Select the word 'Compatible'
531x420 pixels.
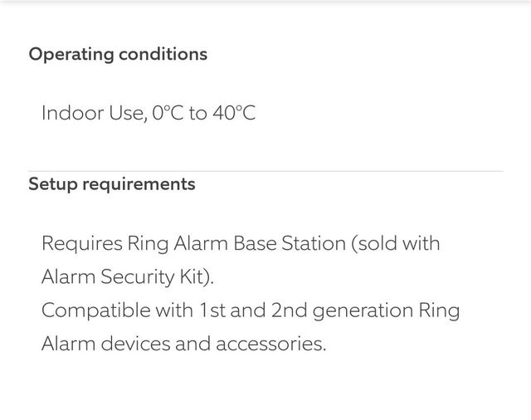(x=97, y=310)
